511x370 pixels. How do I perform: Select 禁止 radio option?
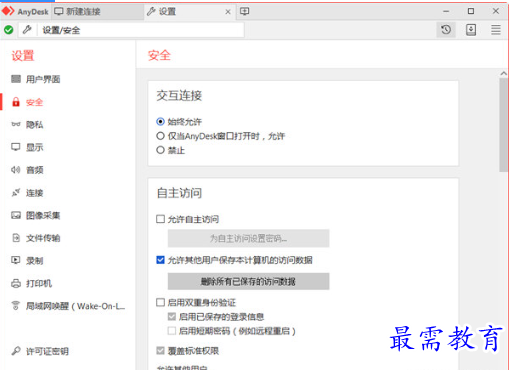tap(160, 150)
